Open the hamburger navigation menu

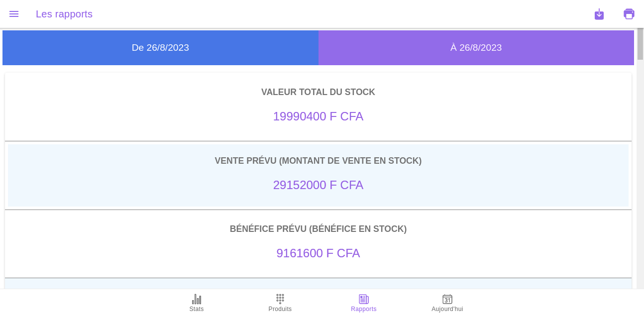point(14,14)
